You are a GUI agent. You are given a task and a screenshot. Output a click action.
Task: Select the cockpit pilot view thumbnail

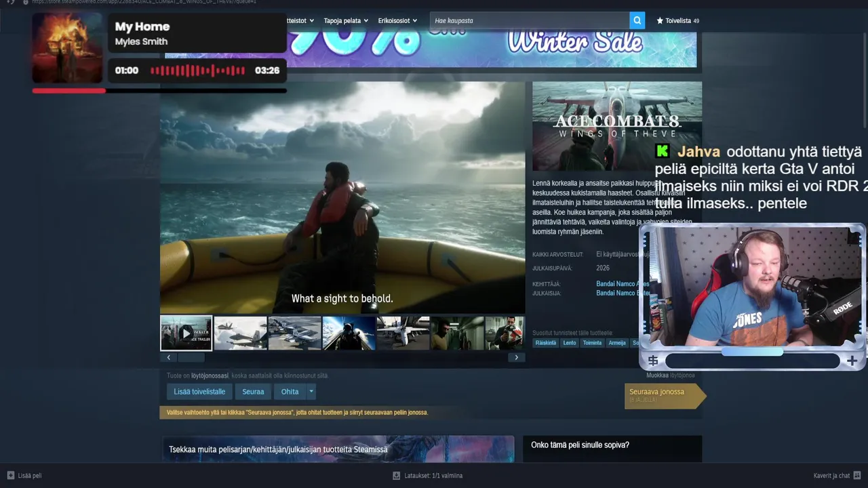pos(349,333)
